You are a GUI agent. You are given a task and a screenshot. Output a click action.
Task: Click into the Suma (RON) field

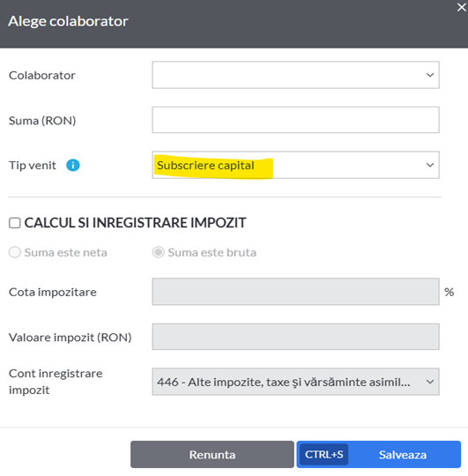(x=295, y=120)
